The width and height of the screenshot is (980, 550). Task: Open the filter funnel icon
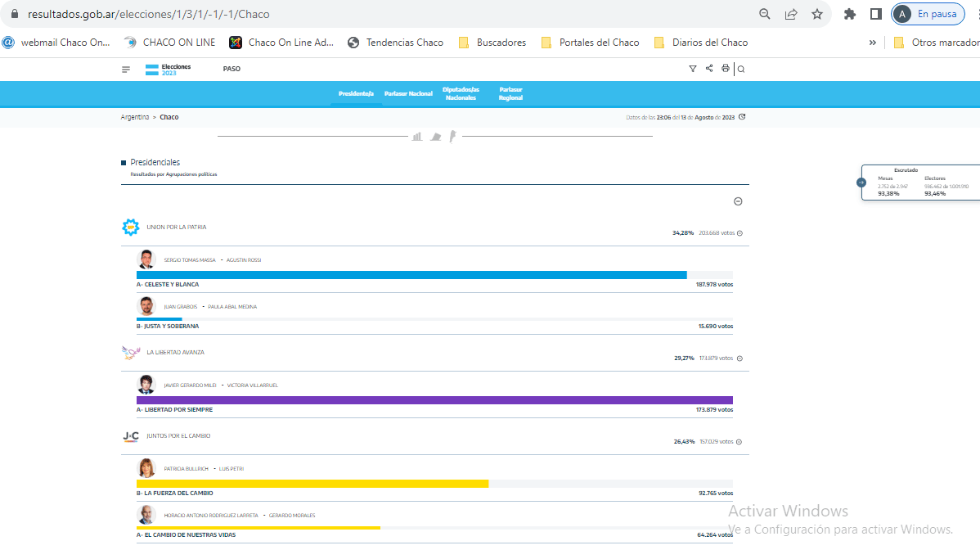coord(693,69)
